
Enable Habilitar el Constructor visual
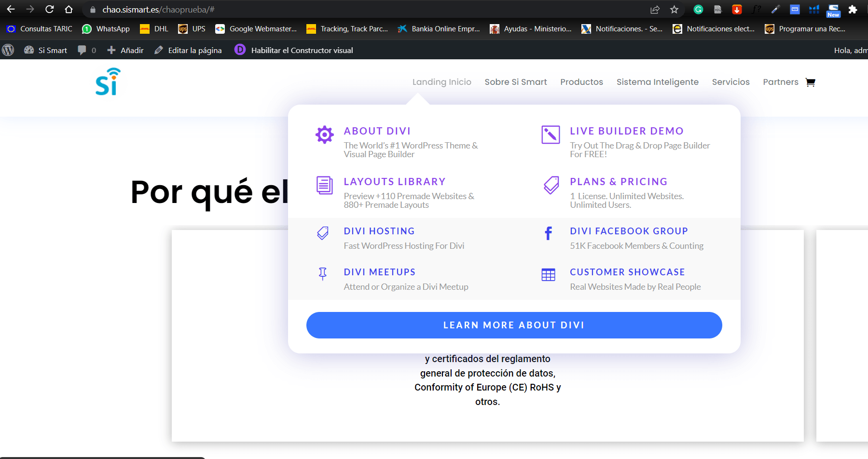294,50
